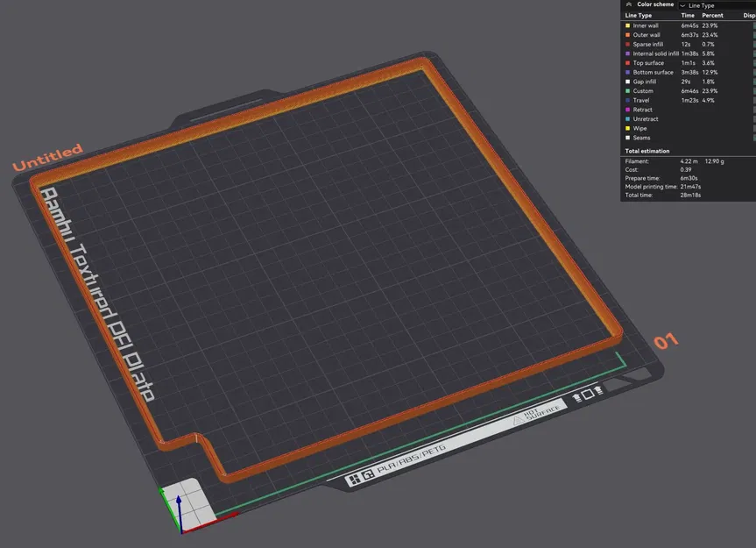This screenshot has width=756, height=548.
Task: Select the Wipe legend label
Action: pyautogui.click(x=639, y=128)
